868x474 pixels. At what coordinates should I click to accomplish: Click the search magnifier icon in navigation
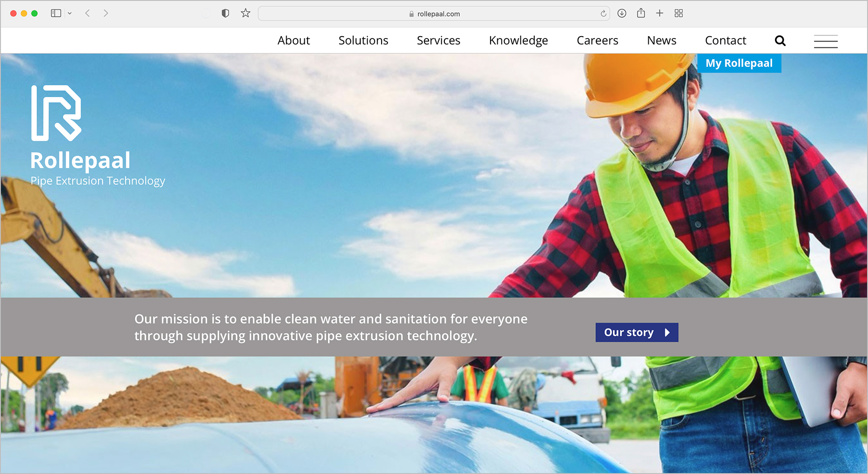[780, 41]
